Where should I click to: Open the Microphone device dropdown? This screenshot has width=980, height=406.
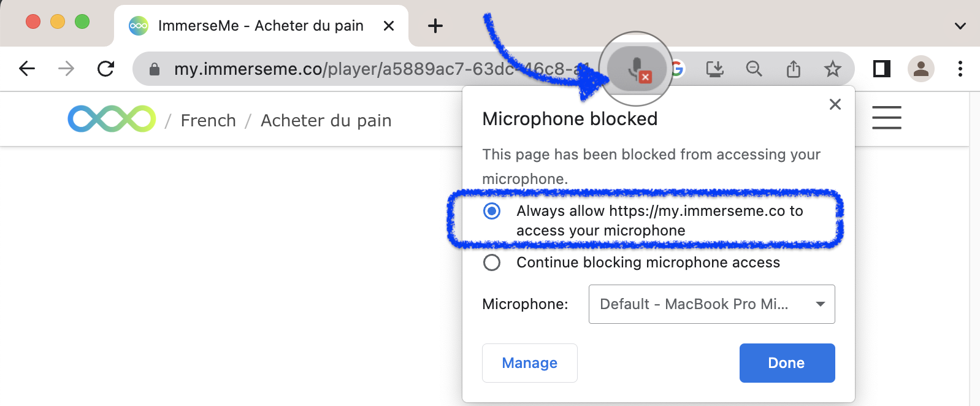[711, 304]
